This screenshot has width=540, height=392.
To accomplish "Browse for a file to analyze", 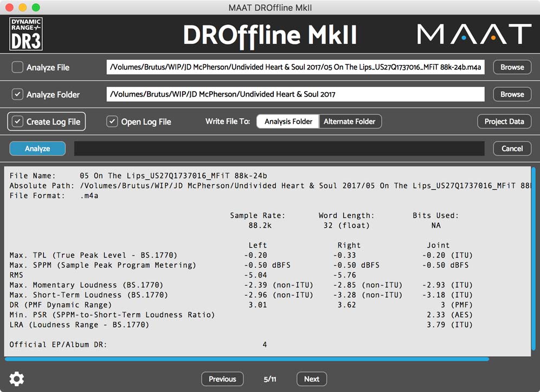I will tap(512, 67).
